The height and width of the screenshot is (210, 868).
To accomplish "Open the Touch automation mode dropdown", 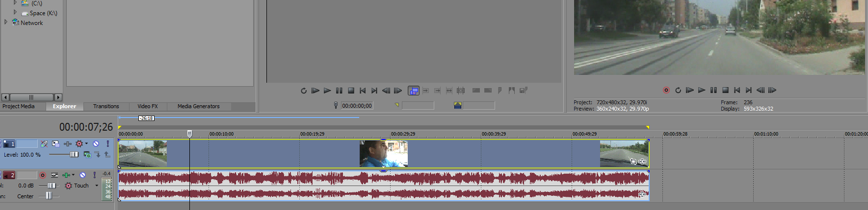I will pos(97,186).
